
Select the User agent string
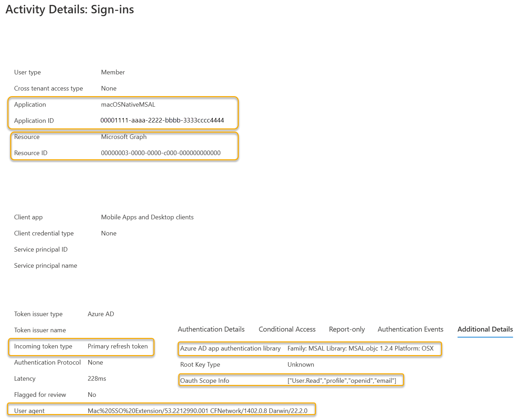(x=197, y=409)
